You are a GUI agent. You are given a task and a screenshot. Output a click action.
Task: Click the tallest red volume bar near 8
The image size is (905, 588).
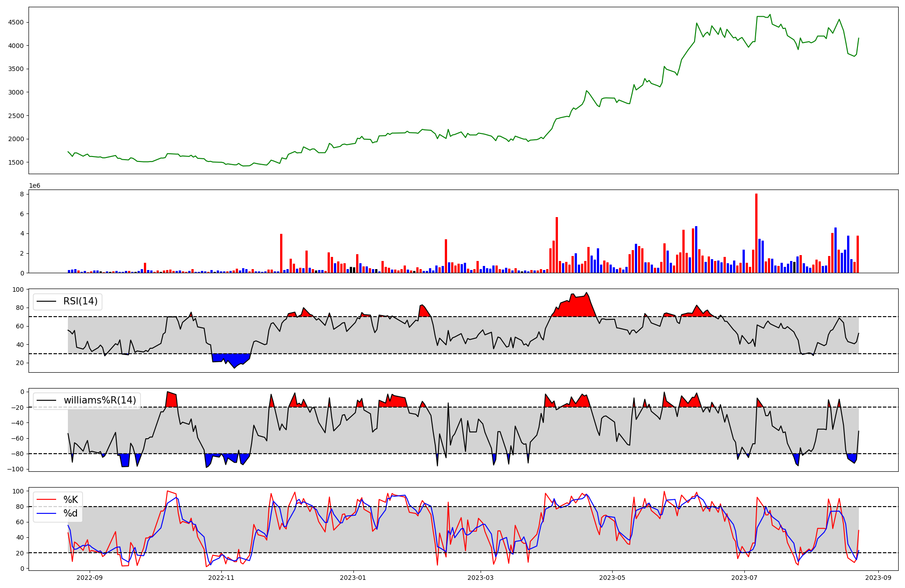pyautogui.click(x=756, y=233)
